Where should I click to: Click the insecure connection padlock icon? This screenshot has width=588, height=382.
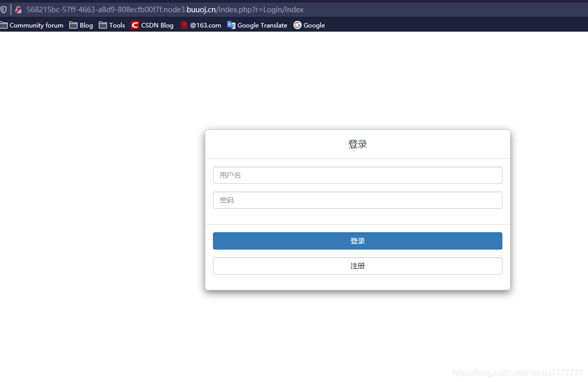pos(18,10)
